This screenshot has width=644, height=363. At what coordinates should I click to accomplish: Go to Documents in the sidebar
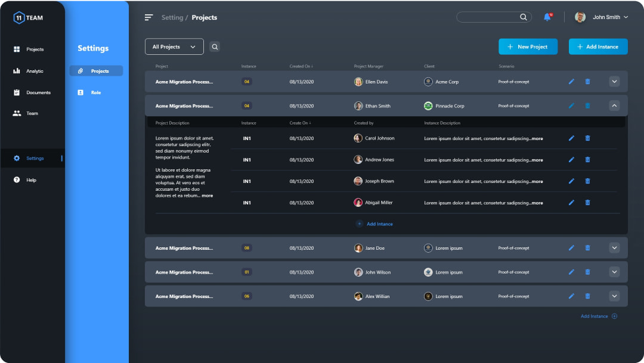[x=38, y=92]
